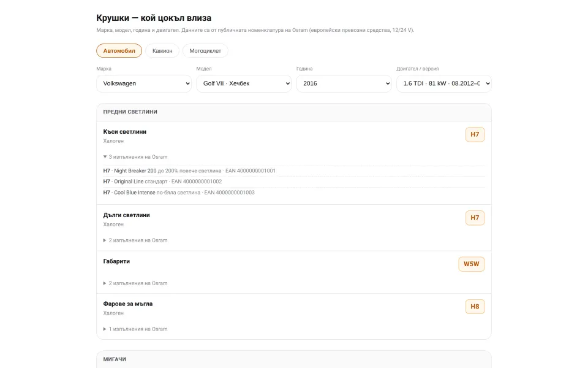Click the W5W badge for Габарити
This screenshot has width=588, height=368.
pyautogui.click(x=472, y=264)
